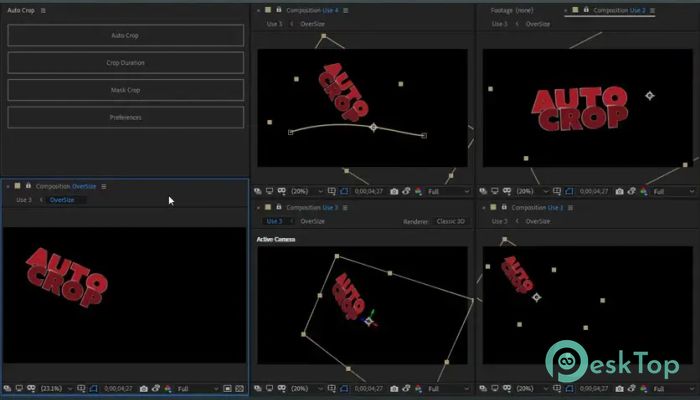Toggle mask and shape path visibility in Use 2 viewer

pos(569,191)
